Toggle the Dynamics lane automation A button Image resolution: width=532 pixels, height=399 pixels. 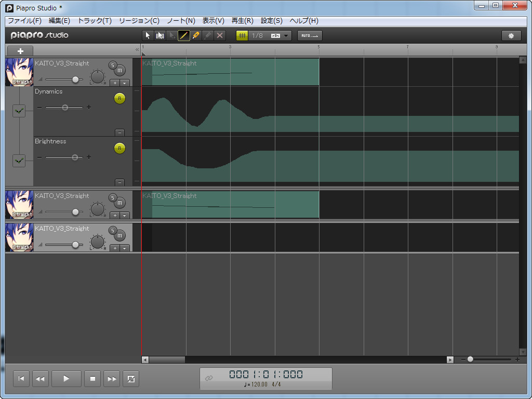tap(119, 98)
